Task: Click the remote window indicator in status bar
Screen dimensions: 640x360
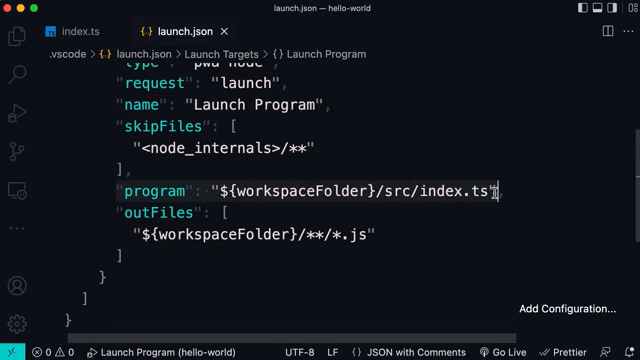Action: (x=12, y=352)
